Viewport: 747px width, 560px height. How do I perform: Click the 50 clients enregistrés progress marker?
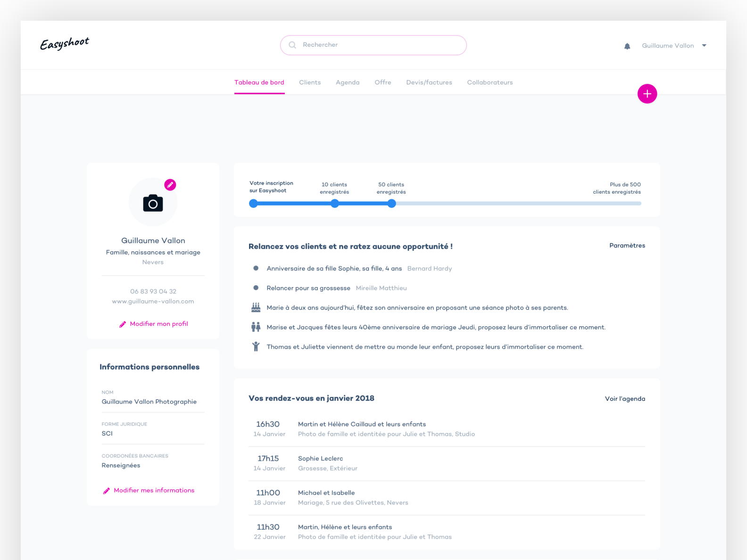391,204
